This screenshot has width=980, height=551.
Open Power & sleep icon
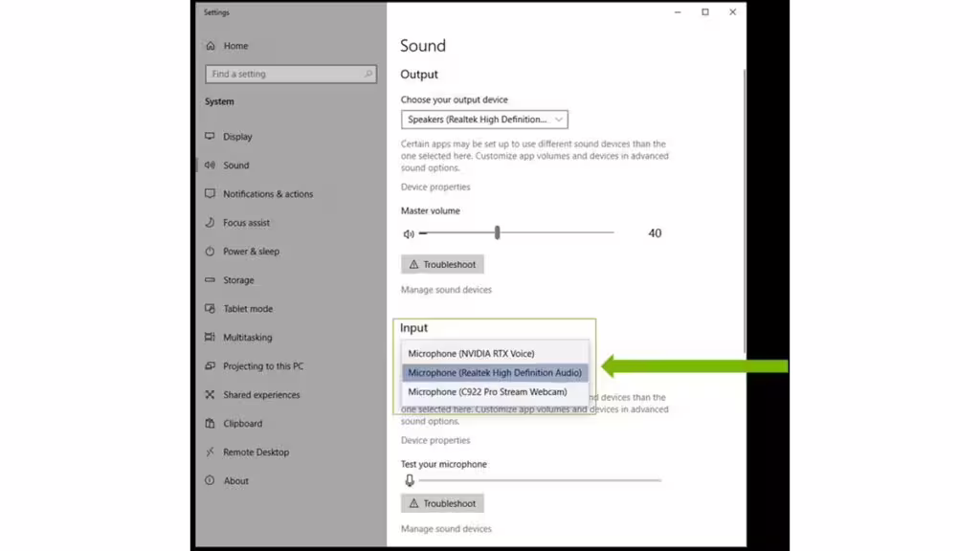click(210, 252)
